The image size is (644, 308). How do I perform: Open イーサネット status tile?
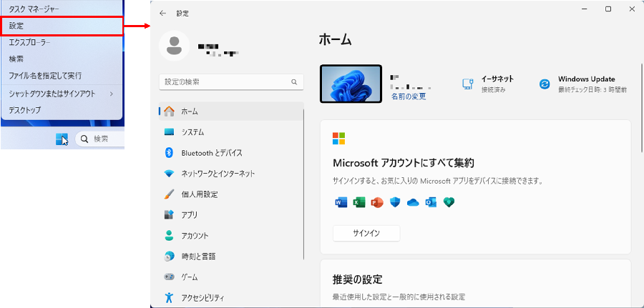point(487,84)
